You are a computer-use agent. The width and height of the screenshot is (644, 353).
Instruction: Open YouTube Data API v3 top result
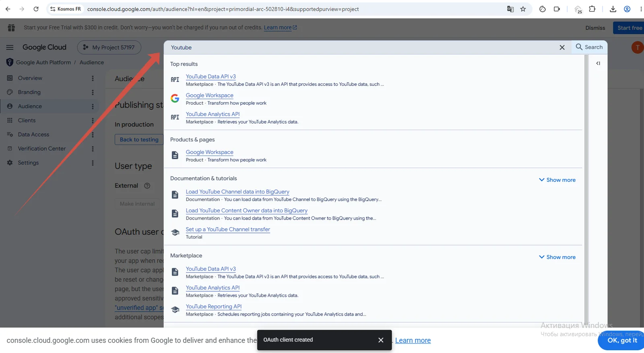211,77
